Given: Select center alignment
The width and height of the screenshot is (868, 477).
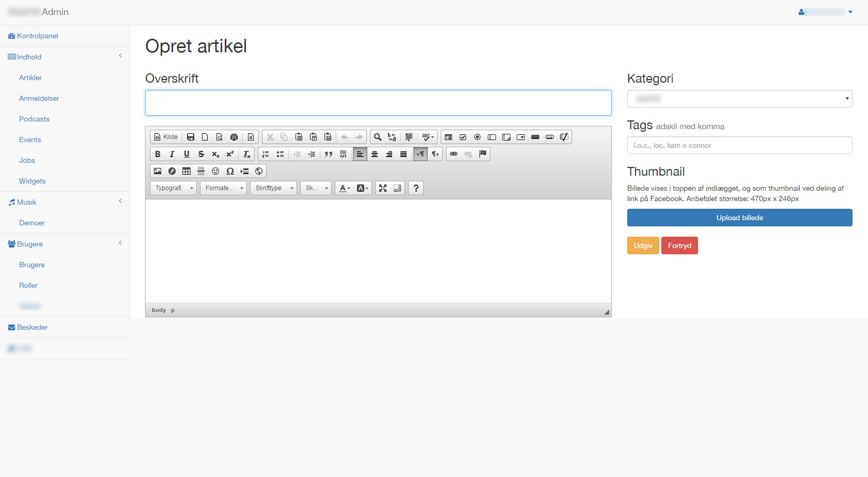Looking at the screenshot, I should (375, 154).
